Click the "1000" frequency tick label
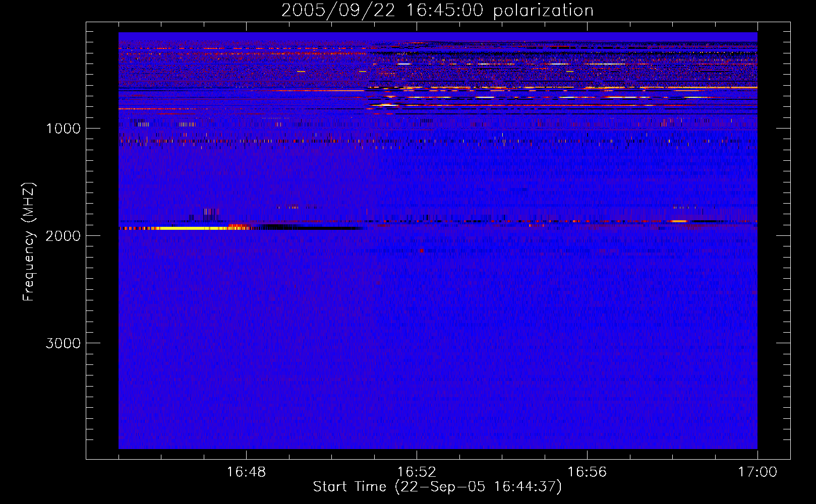Screen dimensions: 816x504 (x=63, y=129)
